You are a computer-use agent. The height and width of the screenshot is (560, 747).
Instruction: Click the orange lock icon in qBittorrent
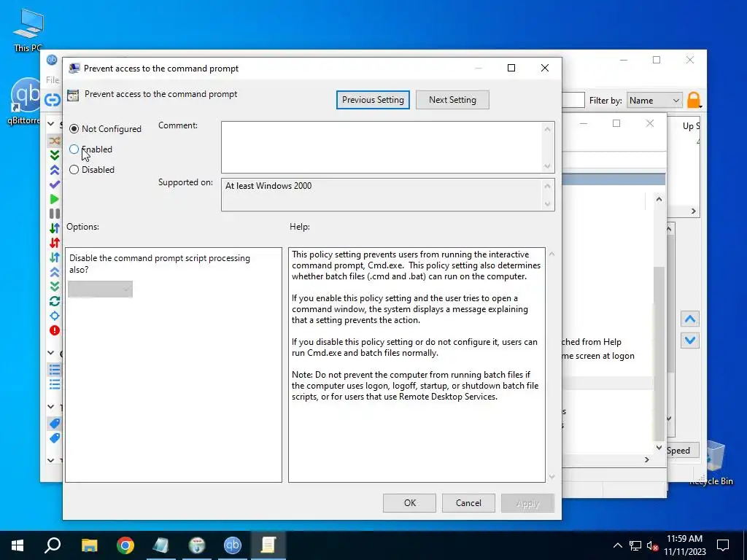pos(694,100)
